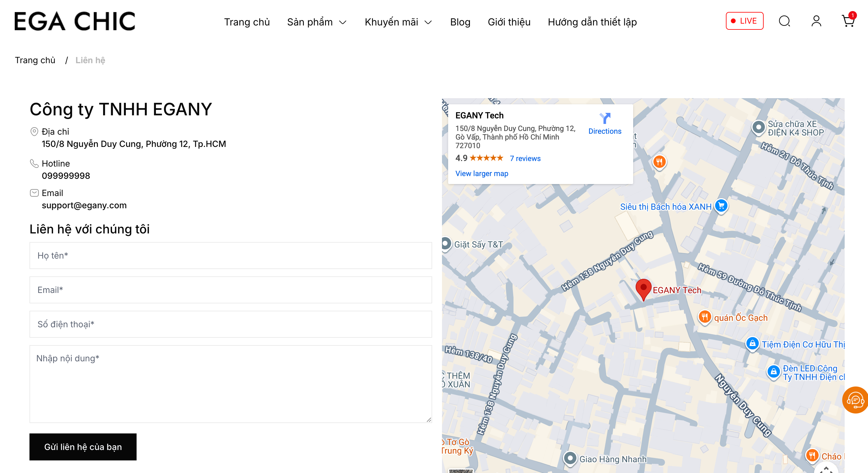The width and height of the screenshot is (868, 473).
Task: Go to Giới thiệu page
Action: pyautogui.click(x=509, y=22)
